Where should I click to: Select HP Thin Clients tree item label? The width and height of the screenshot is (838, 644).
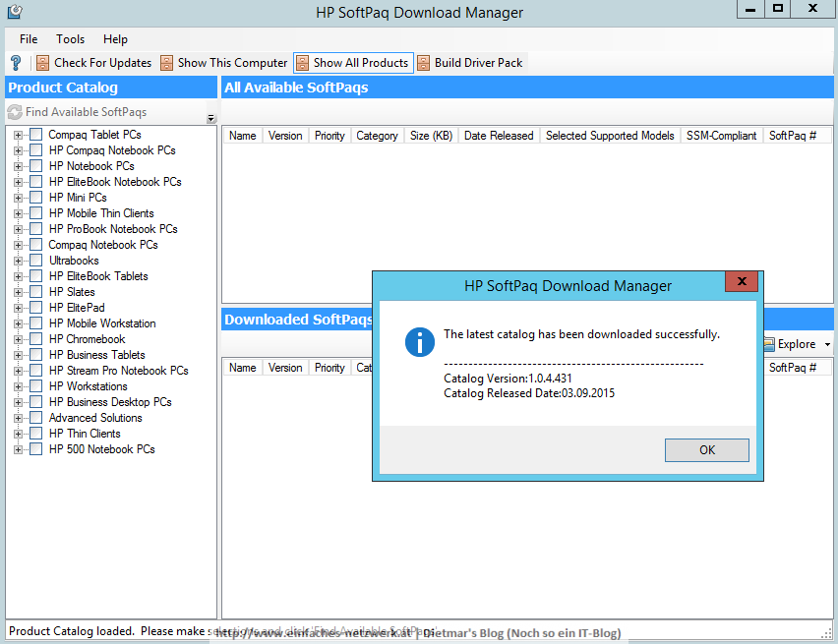click(85, 434)
